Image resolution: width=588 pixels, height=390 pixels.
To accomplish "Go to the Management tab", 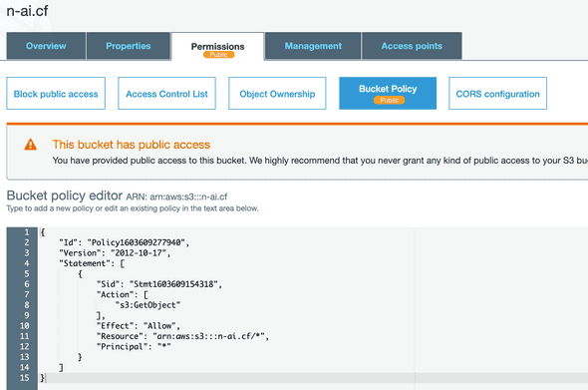I will tap(313, 46).
